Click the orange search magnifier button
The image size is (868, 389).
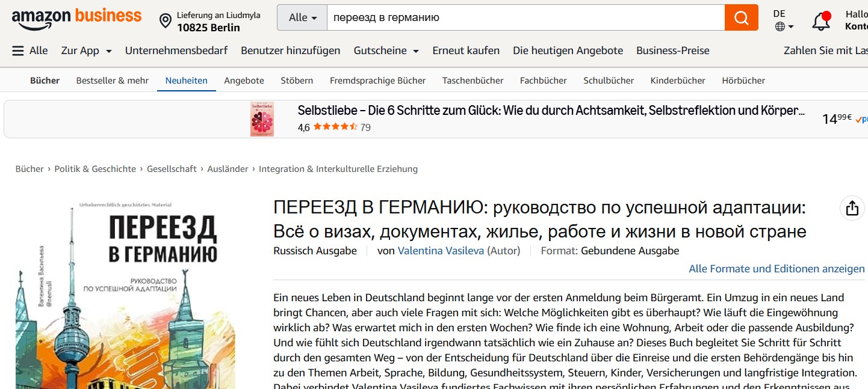coord(741,17)
